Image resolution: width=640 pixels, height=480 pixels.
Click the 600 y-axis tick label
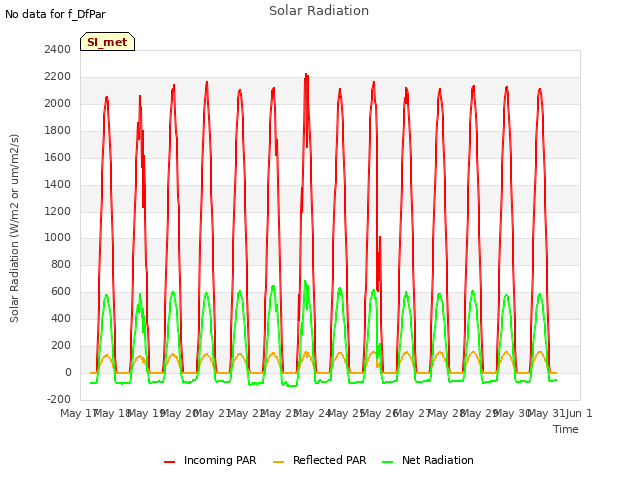[x=61, y=291]
